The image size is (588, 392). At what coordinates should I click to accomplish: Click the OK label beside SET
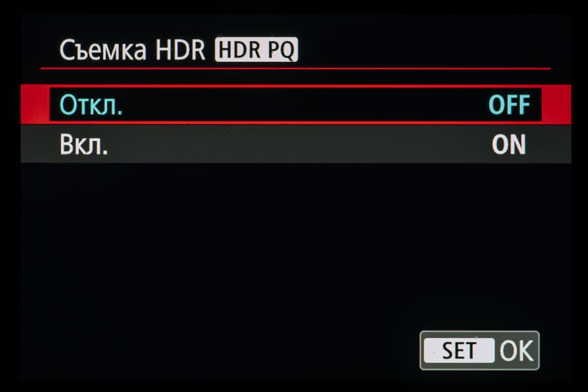[516, 351]
